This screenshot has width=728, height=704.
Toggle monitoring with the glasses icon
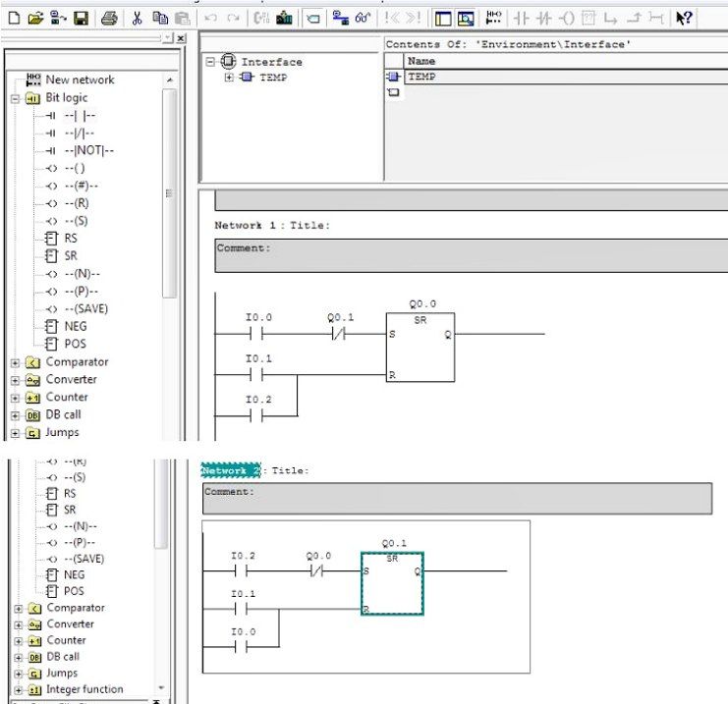pos(364,18)
